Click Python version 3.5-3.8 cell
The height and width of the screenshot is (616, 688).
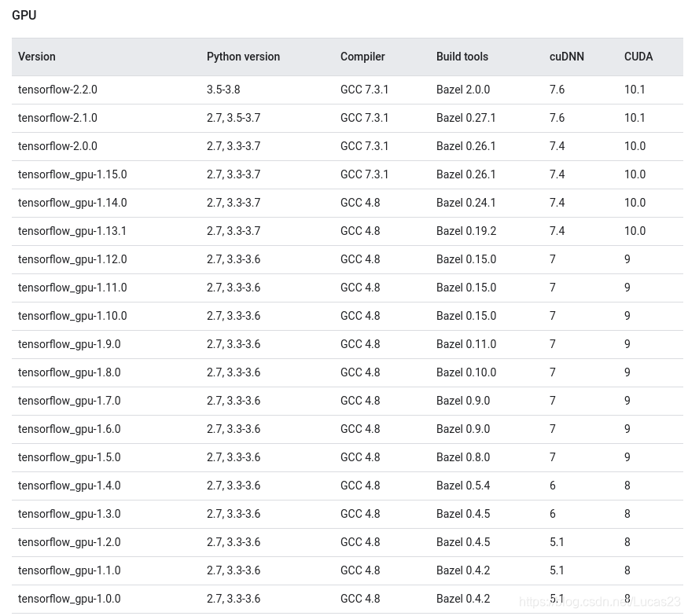pyautogui.click(x=223, y=90)
